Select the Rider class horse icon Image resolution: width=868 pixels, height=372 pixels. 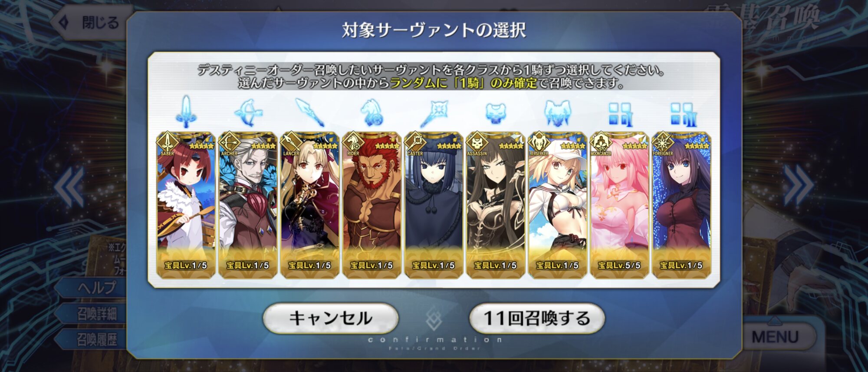372,112
